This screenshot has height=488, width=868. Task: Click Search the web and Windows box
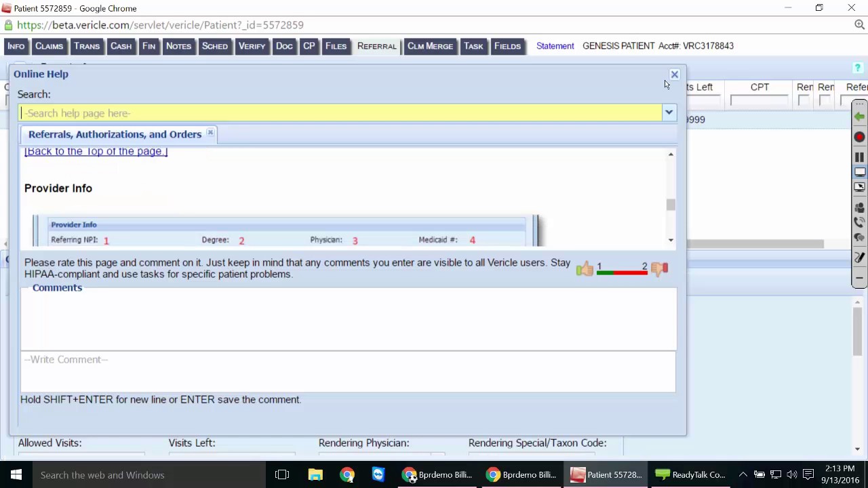coord(150,475)
